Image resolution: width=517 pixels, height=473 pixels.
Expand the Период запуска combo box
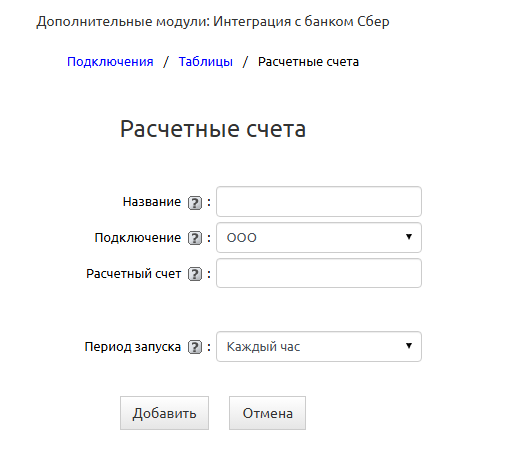(319, 347)
